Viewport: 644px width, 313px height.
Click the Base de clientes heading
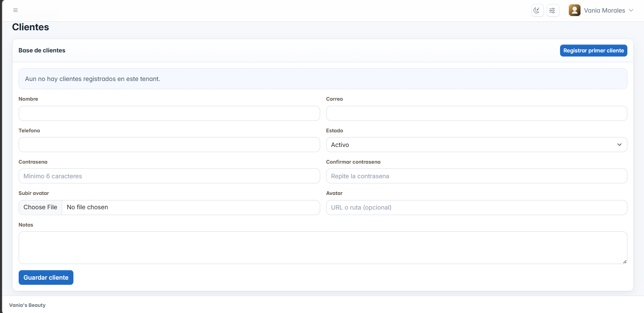(42, 50)
